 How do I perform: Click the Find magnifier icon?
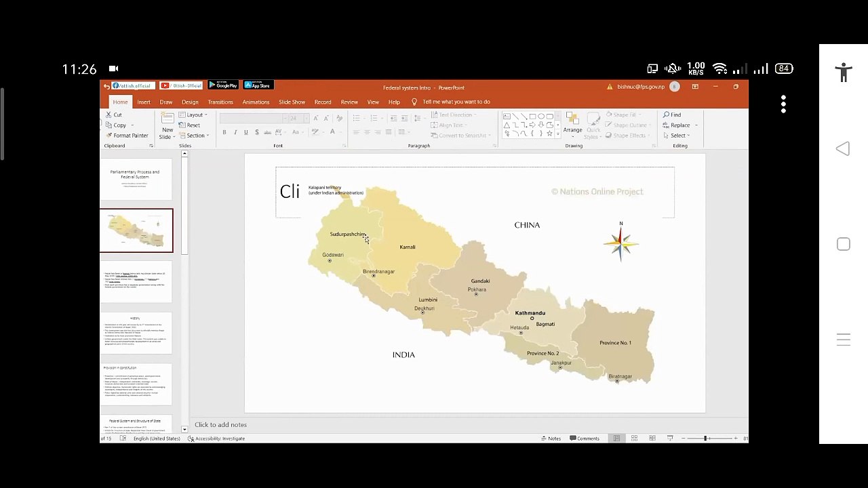click(x=667, y=115)
